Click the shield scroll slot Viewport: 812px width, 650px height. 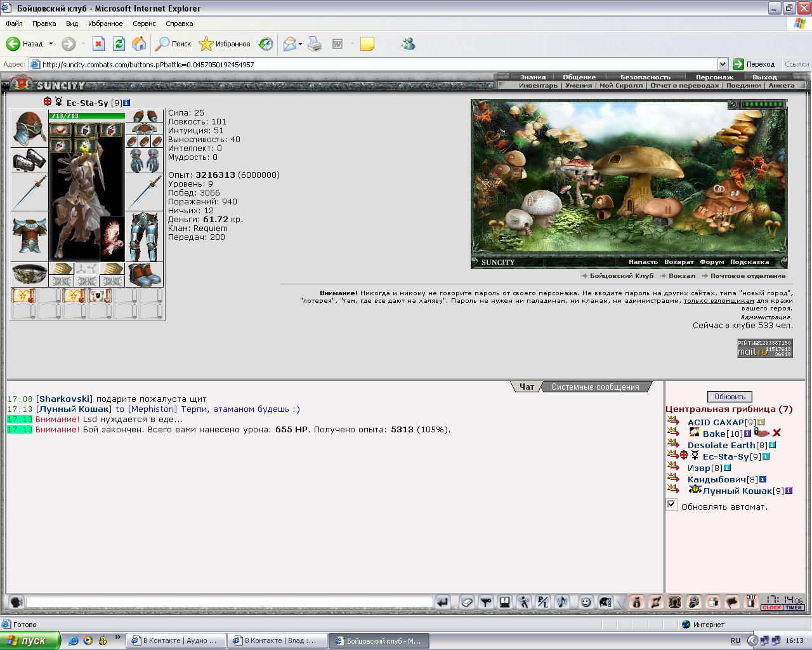[100, 295]
